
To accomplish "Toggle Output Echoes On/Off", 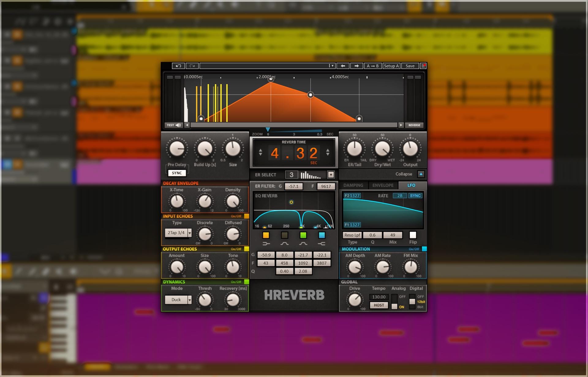I will point(247,249).
